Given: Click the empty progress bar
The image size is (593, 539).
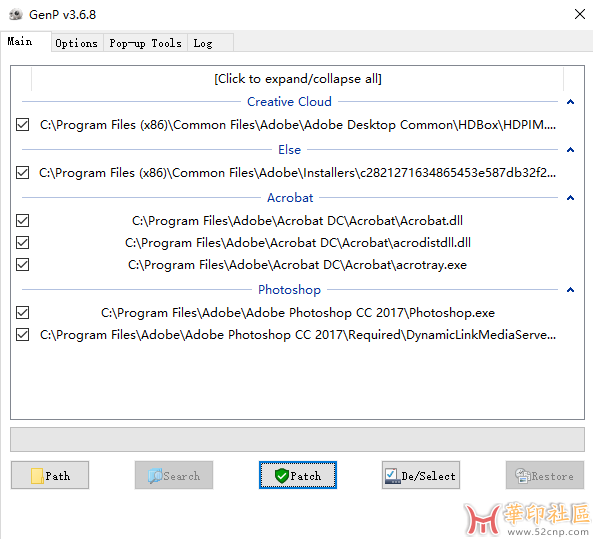Looking at the screenshot, I should [x=297, y=439].
